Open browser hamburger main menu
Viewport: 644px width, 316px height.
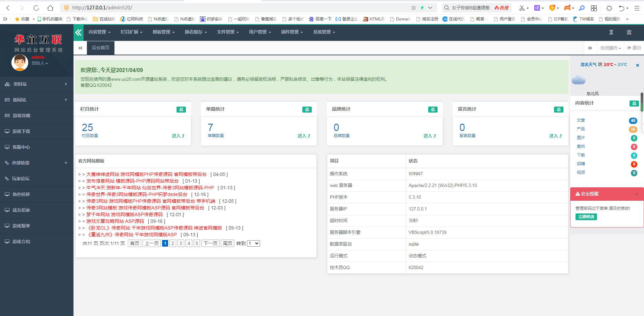tap(637, 8)
